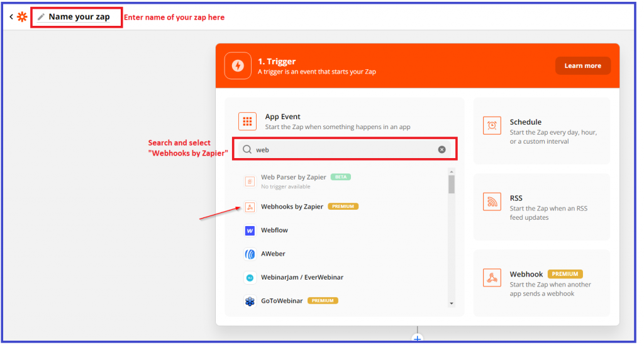
Task: Click the lightning bolt Trigger icon
Action: [238, 65]
